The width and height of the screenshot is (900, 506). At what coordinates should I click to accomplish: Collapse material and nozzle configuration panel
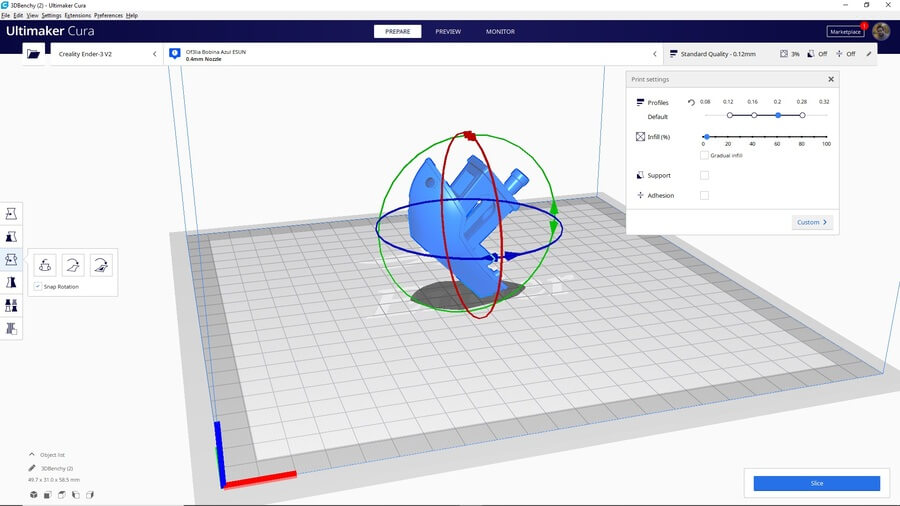coord(654,54)
